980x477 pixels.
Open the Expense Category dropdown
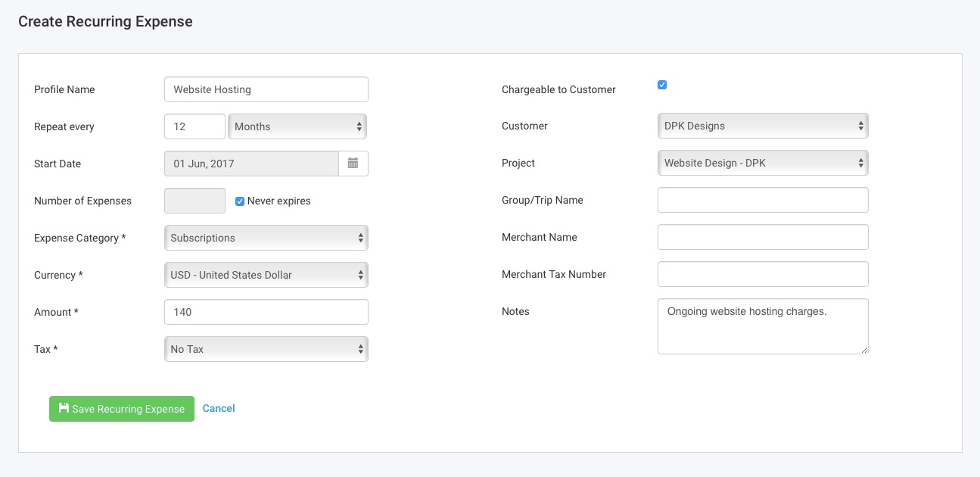266,237
